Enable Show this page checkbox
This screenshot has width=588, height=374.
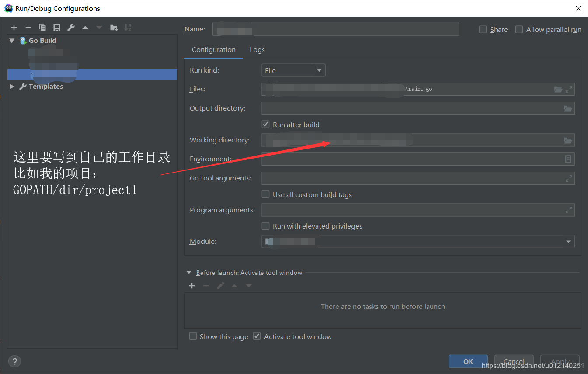193,336
